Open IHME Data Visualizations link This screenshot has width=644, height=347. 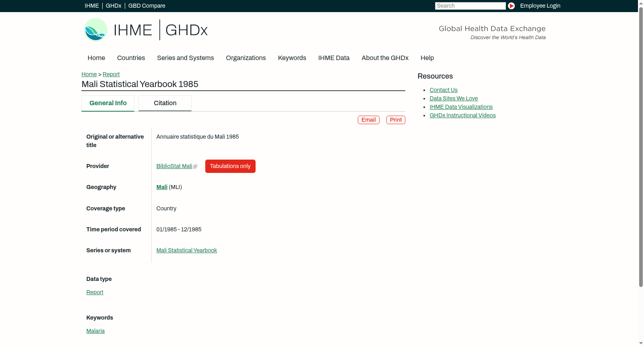461,107
